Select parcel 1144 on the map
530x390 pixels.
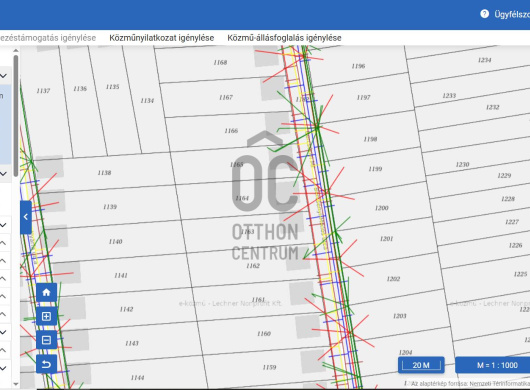pos(137,377)
